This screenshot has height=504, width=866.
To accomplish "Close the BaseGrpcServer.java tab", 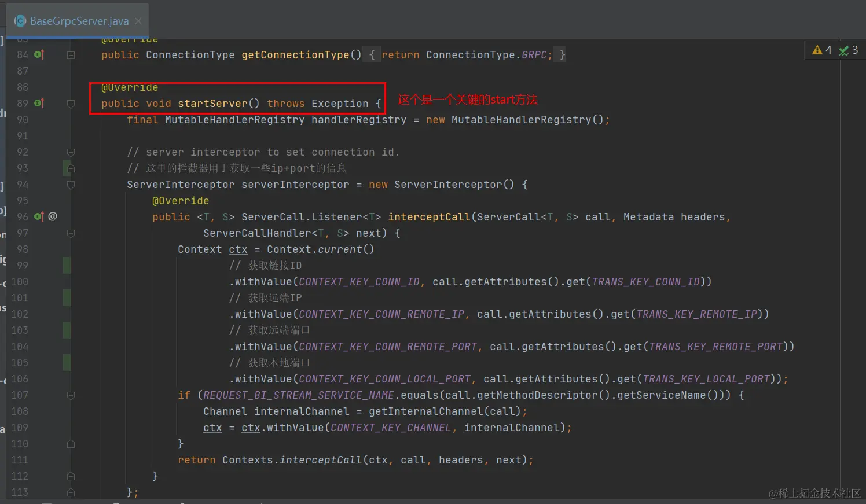I will [x=138, y=21].
